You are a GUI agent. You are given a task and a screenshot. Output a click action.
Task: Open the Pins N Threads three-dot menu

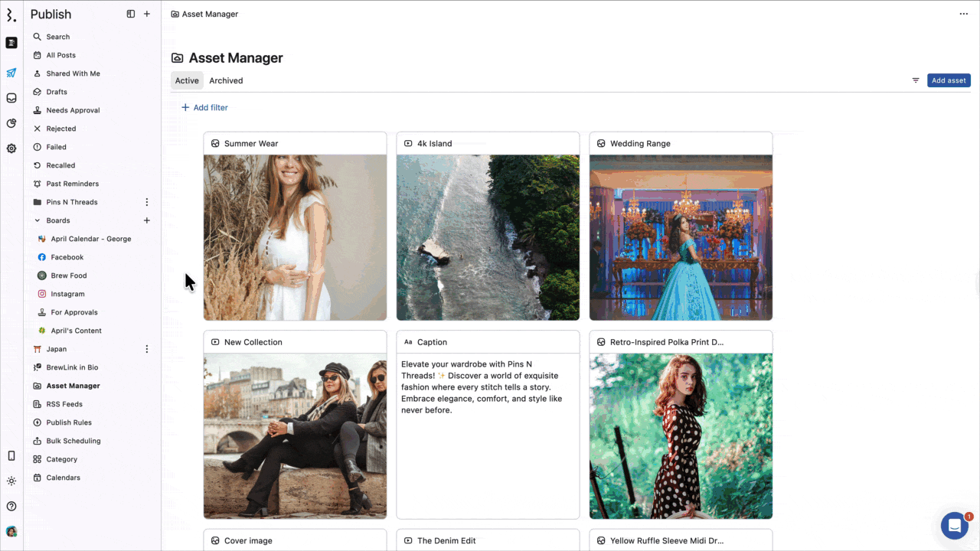coord(147,202)
